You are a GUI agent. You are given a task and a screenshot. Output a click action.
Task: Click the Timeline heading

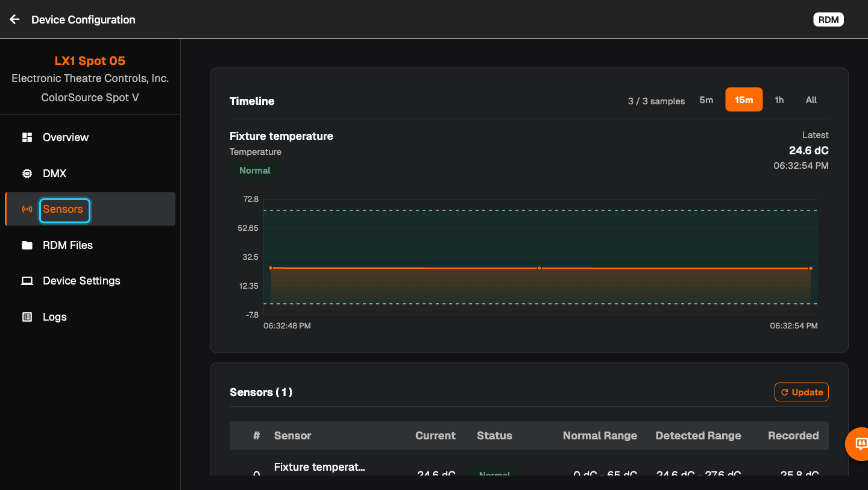(252, 101)
